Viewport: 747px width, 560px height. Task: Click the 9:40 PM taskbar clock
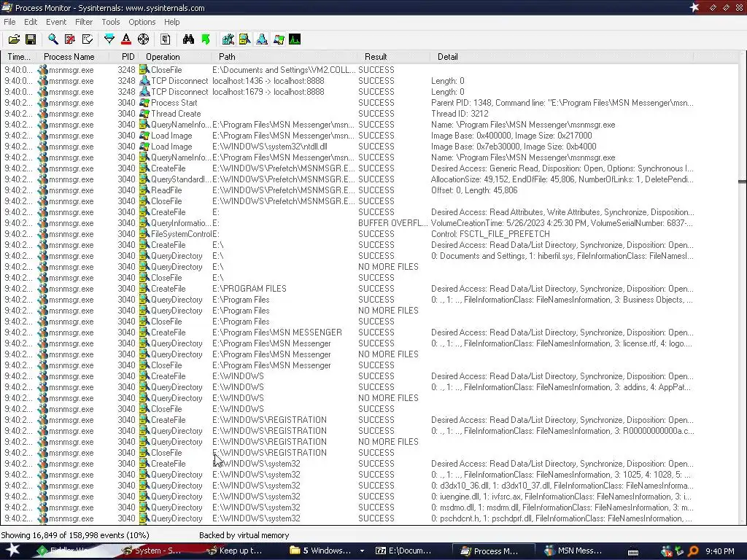719,551
